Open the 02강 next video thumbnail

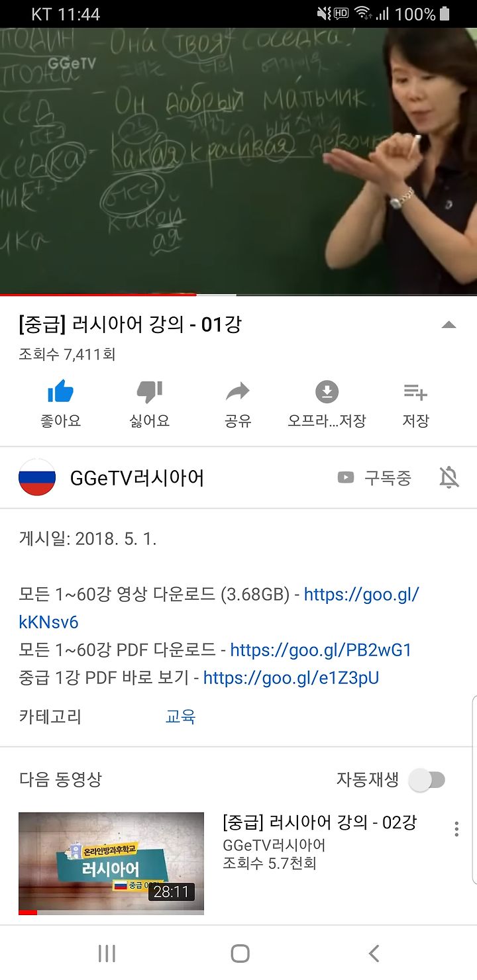click(111, 863)
